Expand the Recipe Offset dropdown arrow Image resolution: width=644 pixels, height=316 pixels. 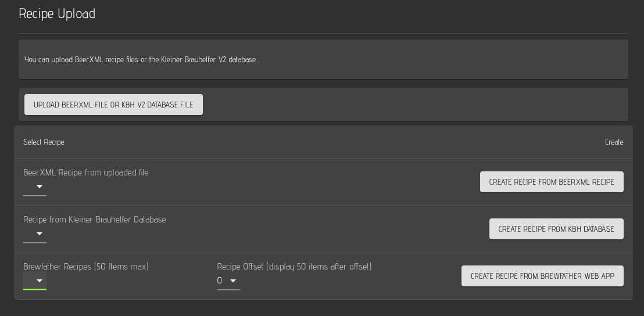(233, 281)
